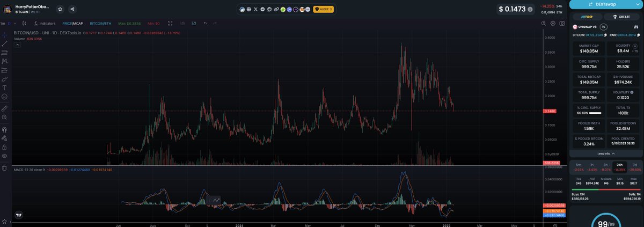Toggle the BITCOIN/ETH pair view
This screenshot has width=644, height=227.
(101, 24)
